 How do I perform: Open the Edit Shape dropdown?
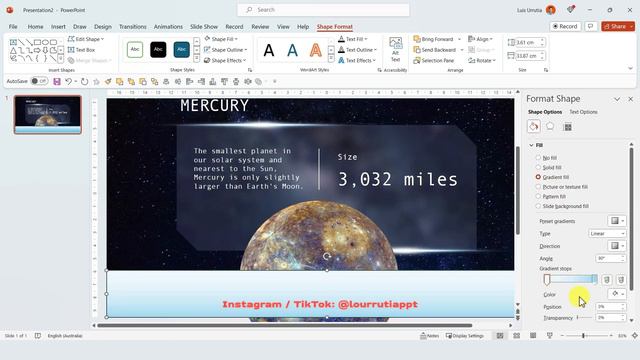[x=86, y=39]
